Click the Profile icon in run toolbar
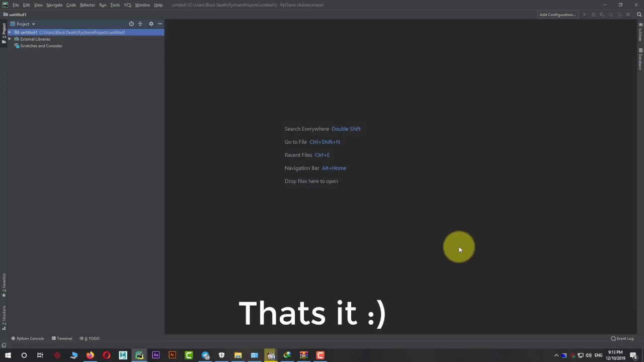 pyautogui.click(x=610, y=15)
